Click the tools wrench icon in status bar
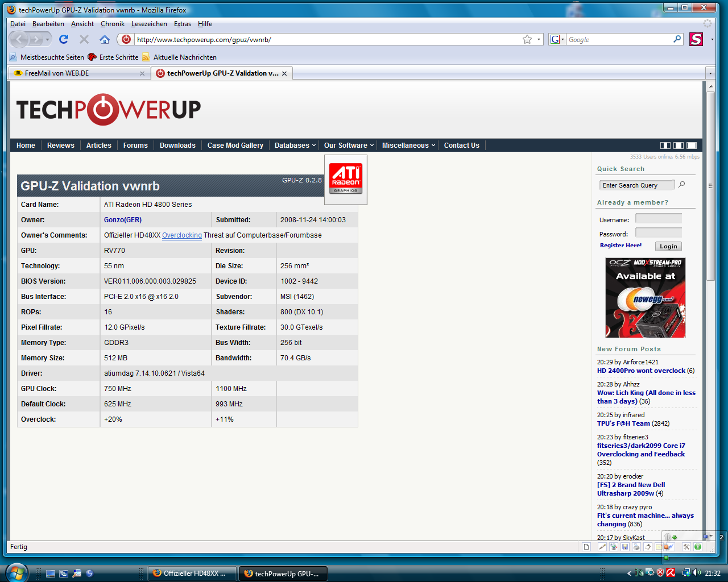Image resolution: width=728 pixels, height=582 pixels. (x=686, y=547)
